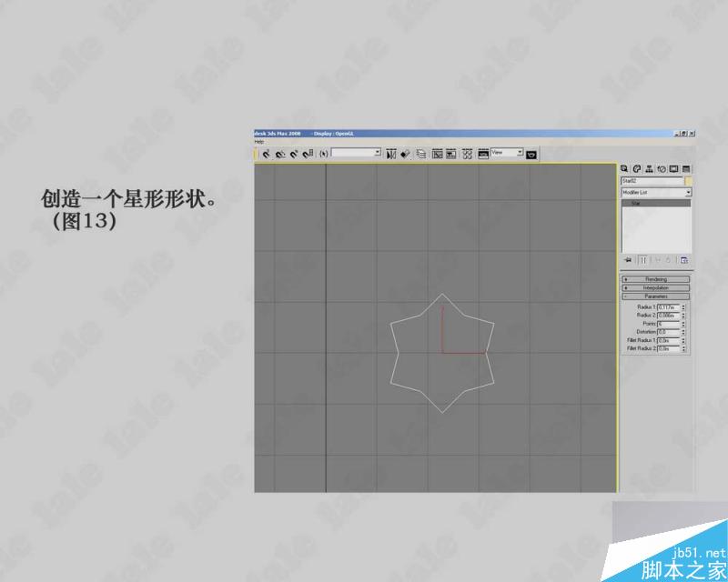Toggle the Render quad menu snap icon
The height and width of the screenshot is (582, 728).
531,154
